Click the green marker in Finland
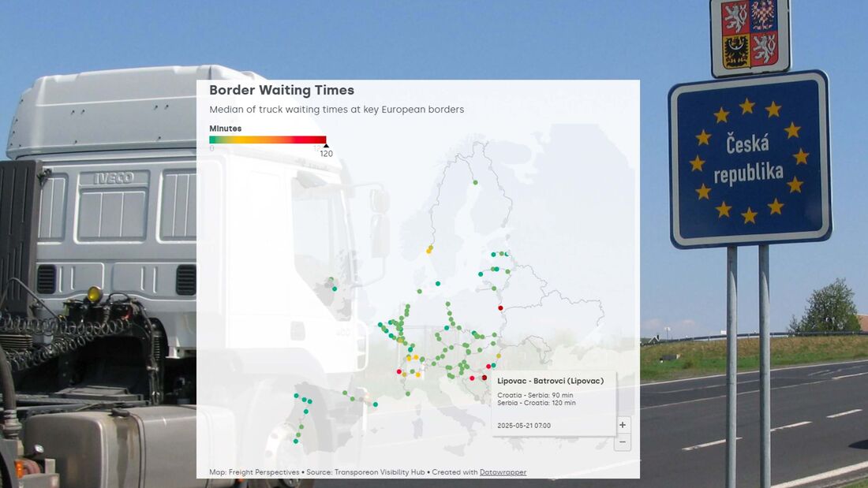 (x=475, y=182)
